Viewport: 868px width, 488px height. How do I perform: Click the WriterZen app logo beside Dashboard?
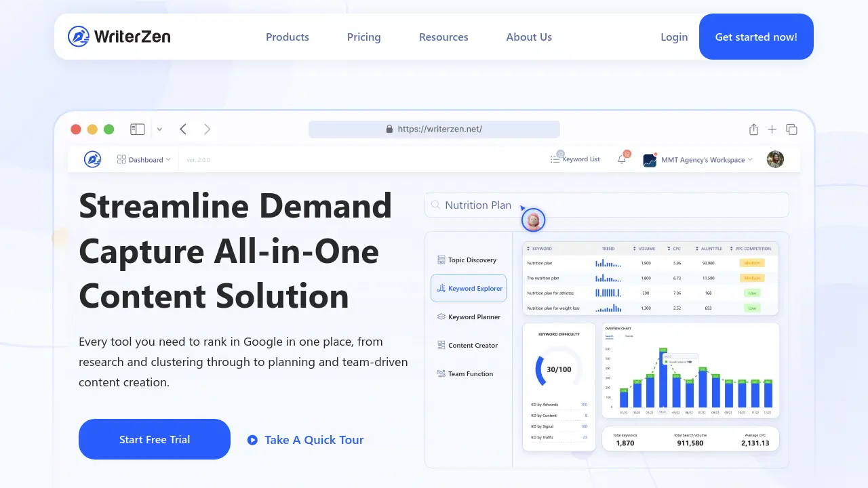tap(92, 159)
